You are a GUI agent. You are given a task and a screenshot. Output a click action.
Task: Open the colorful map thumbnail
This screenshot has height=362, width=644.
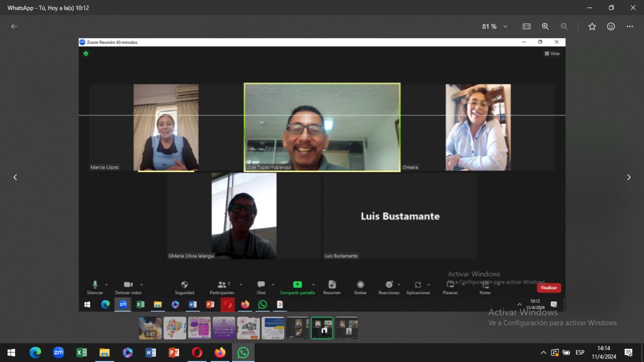pyautogui.click(x=175, y=328)
